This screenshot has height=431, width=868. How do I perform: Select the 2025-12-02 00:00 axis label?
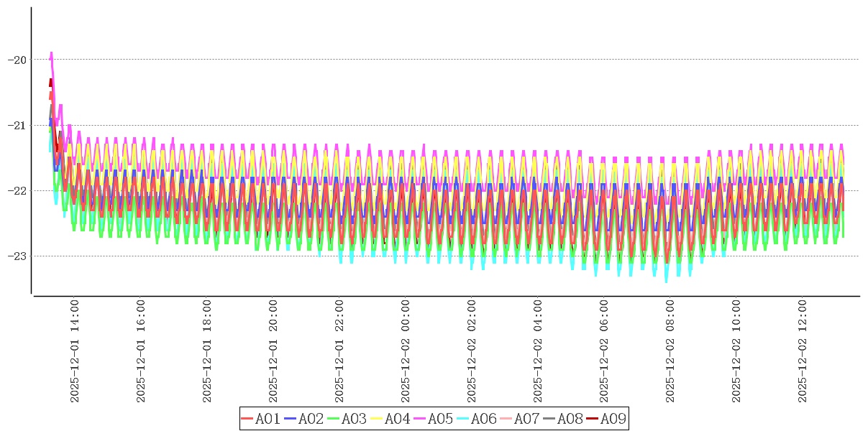pos(406,351)
